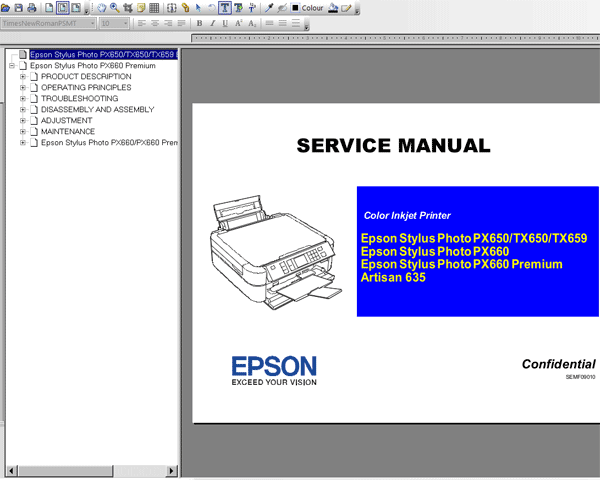The height and width of the screenshot is (480, 600).
Task: Toggle page view with left bookmarks panel
Action: [62, 8]
